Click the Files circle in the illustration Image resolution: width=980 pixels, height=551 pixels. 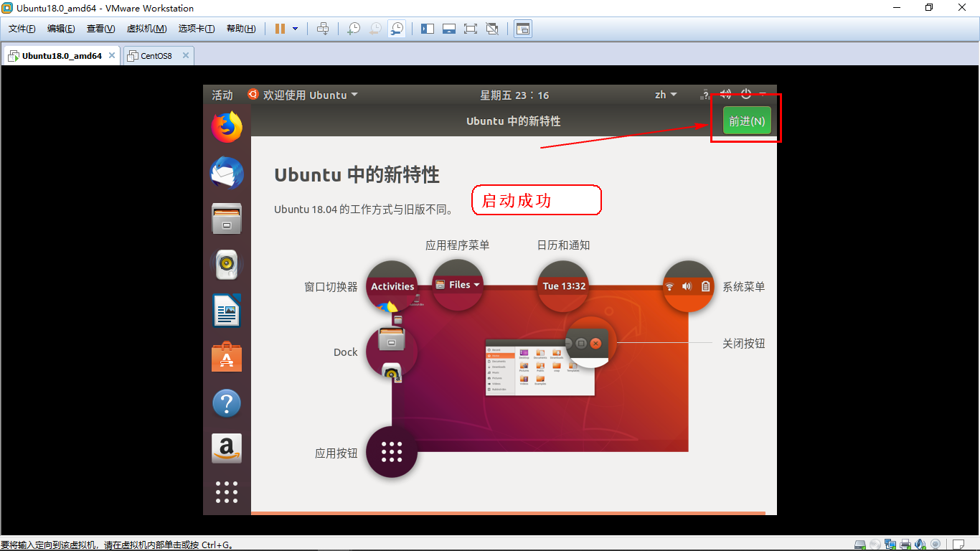[x=458, y=285]
